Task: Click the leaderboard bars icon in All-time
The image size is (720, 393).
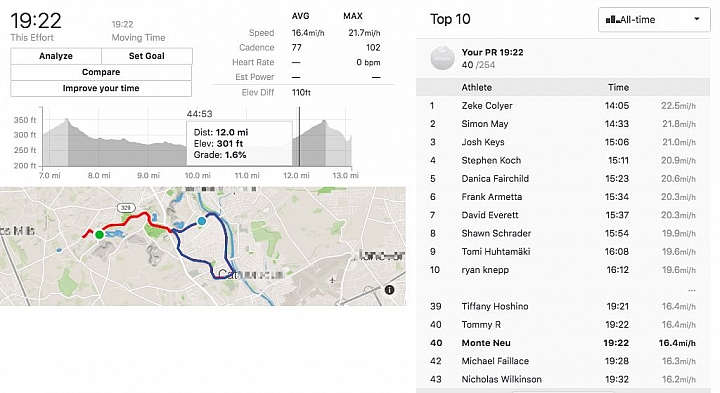Action: 613,20
